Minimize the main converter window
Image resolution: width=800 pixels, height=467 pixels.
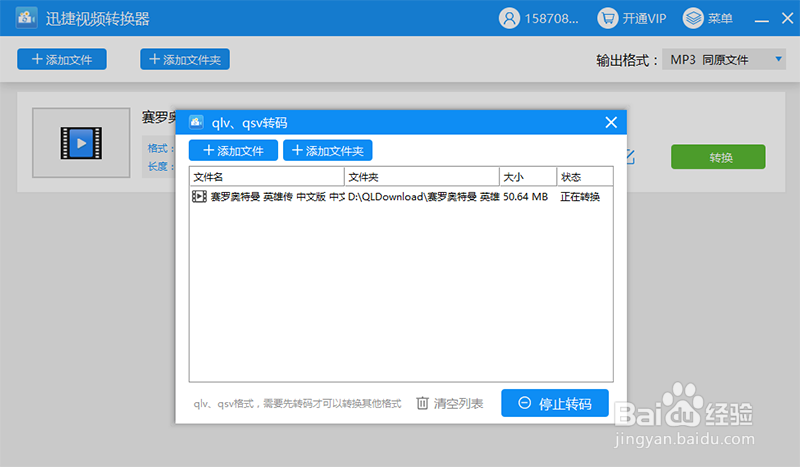point(762,20)
